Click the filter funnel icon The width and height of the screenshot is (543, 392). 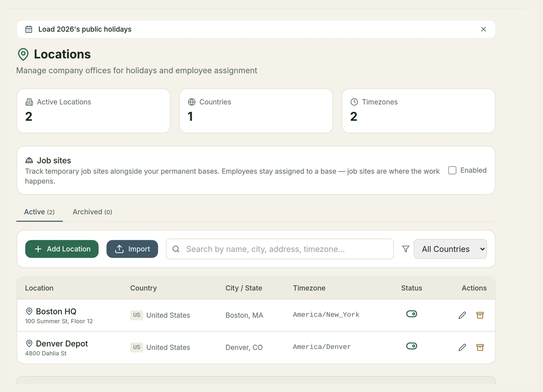(406, 249)
